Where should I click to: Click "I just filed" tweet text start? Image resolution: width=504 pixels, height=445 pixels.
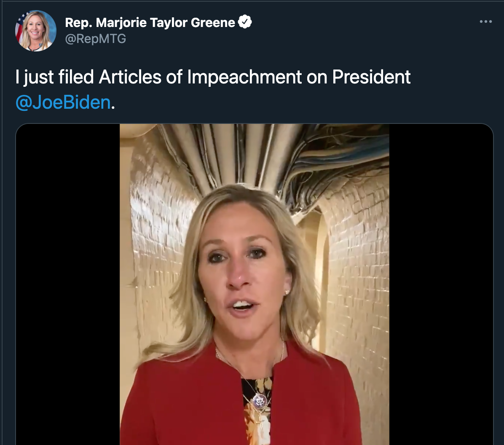click(x=55, y=77)
